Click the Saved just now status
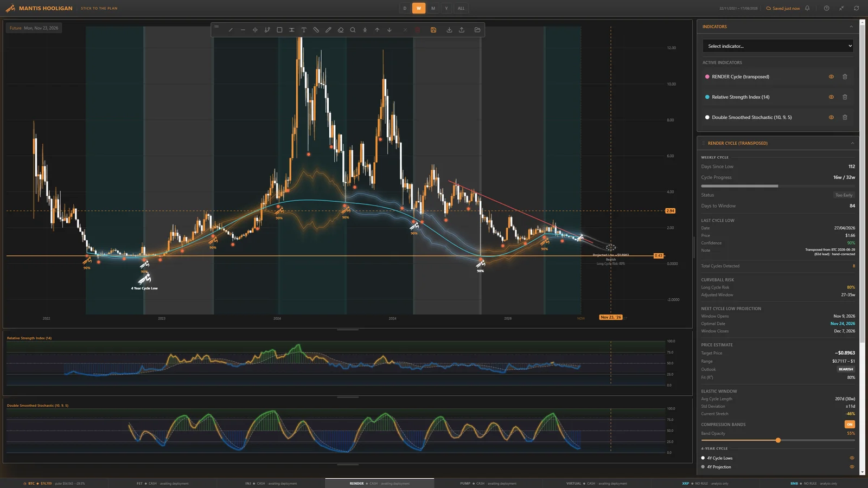The width and height of the screenshot is (868, 488). [x=783, y=8]
